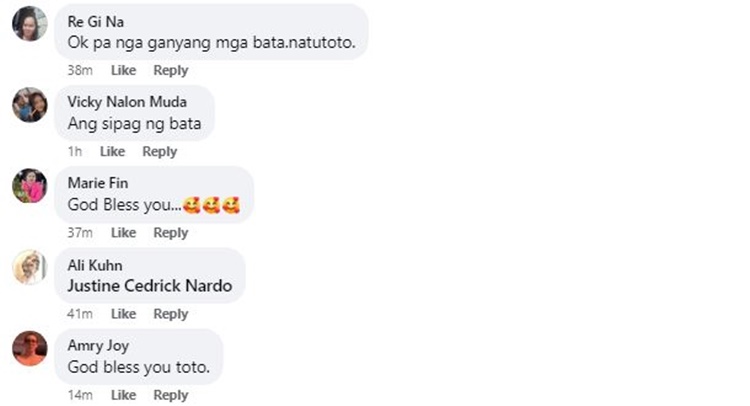Like Vicky Nalon Muda's comment
The height and width of the screenshot is (406, 750).
click(x=112, y=152)
